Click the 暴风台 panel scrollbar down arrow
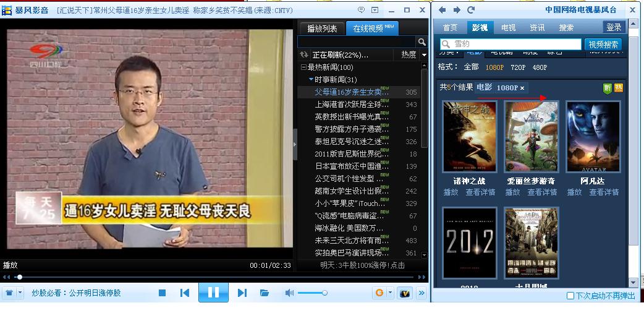Image resolution: width=644 pixels, height=334 pixels. (x=633, y=283)
